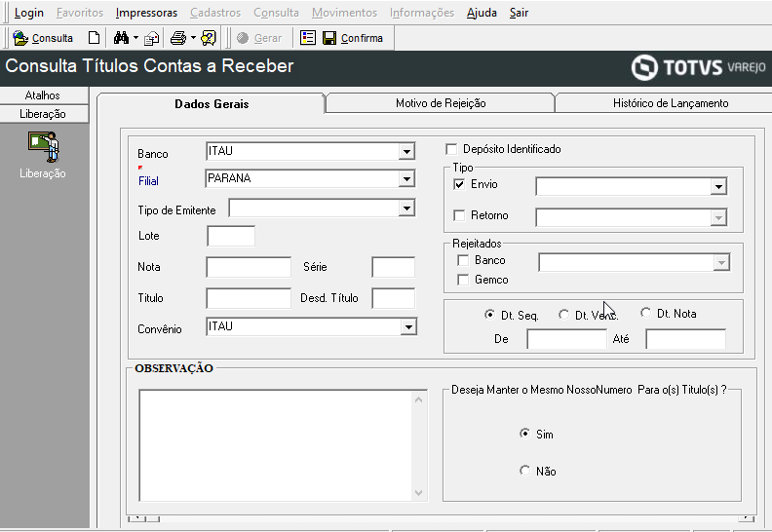772x532 pixels.
Task: Expand the Retorno type dropdown
Action: pyautogui.click(x=718, y=217)
